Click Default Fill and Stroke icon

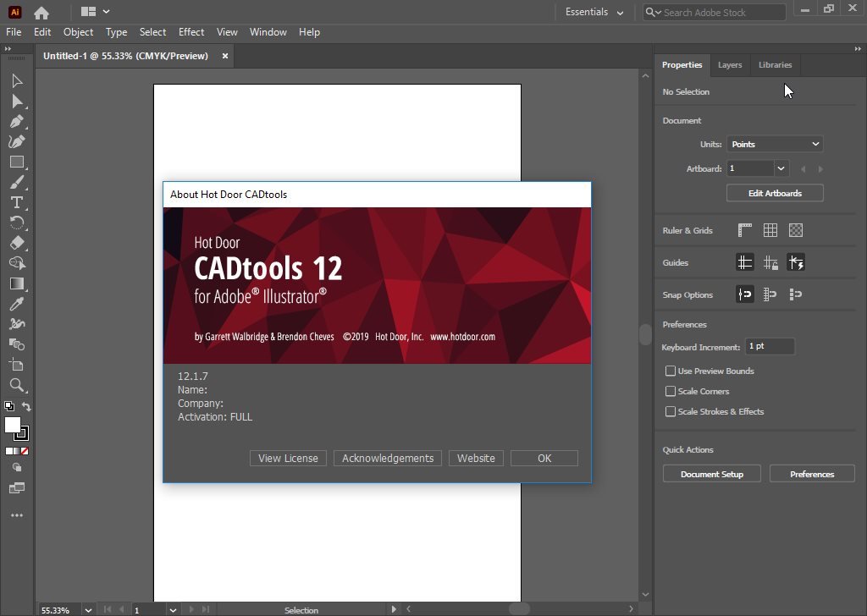click(8, 406)
